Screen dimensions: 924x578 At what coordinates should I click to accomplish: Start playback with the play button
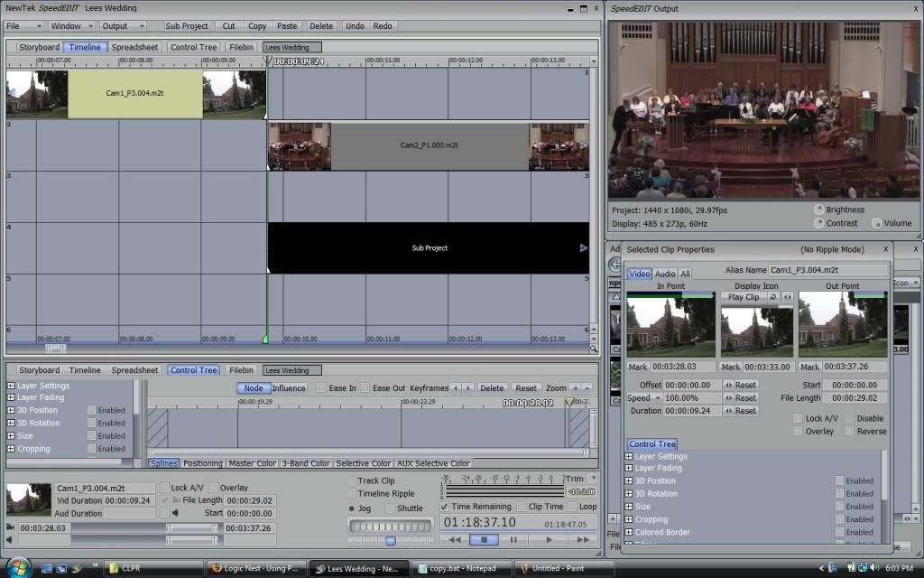(549, 540)
